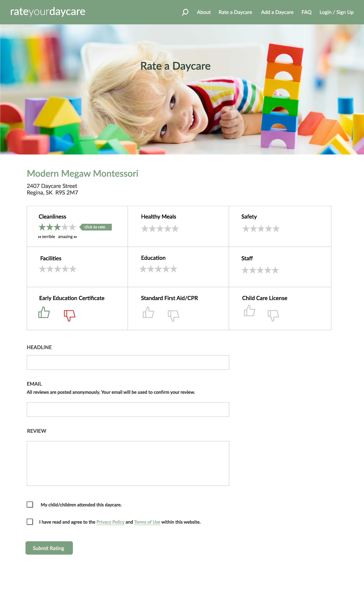The width and height of the screenshot is (364, 593).
Task: Click the search magnifier icon
Action: 185,12
